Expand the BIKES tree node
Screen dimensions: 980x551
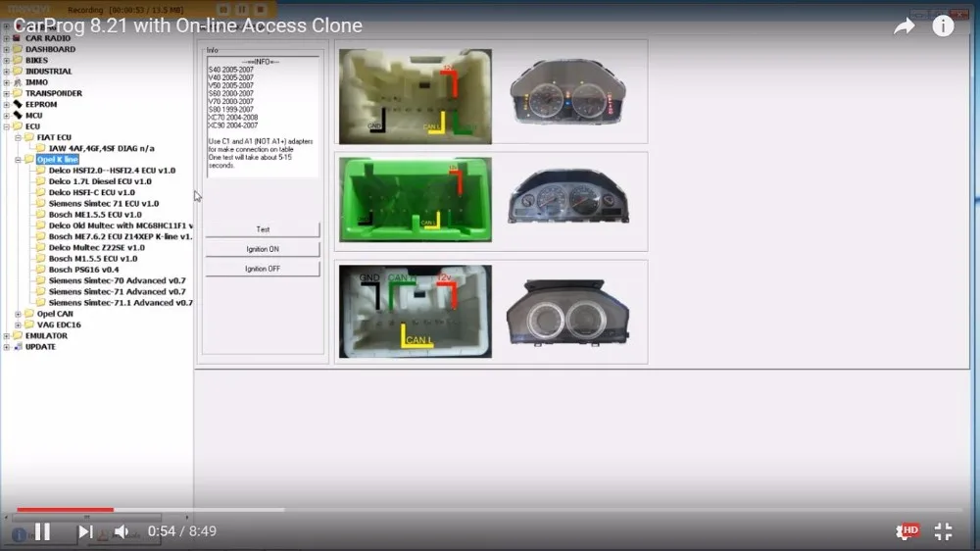coord(6,60)
